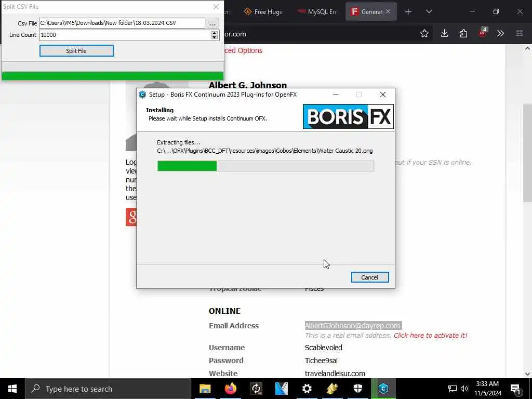Click the Line Count input field
The width and height of the screenshot is (532, 399).
point(125,35)
